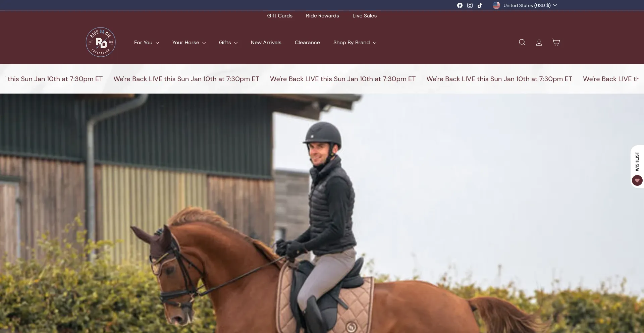Click the rider hero banner image
This screenshot has width=644, height=333.
tap(322, 213)
